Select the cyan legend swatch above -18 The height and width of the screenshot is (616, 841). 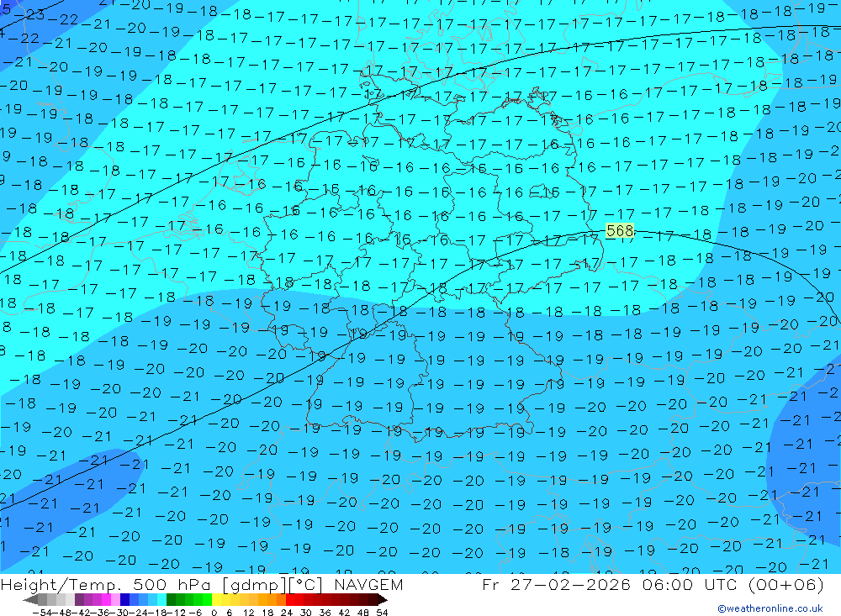click(161, 600)
